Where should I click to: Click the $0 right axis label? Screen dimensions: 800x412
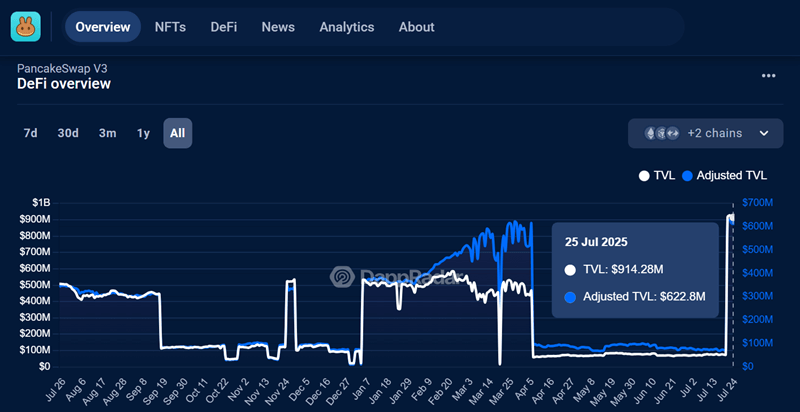(x=746, y=367)
